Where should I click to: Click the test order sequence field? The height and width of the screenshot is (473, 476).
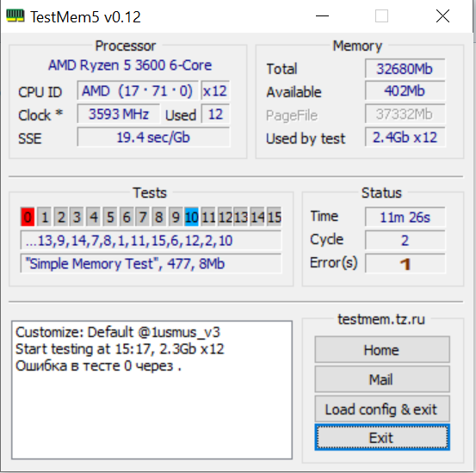151,240
